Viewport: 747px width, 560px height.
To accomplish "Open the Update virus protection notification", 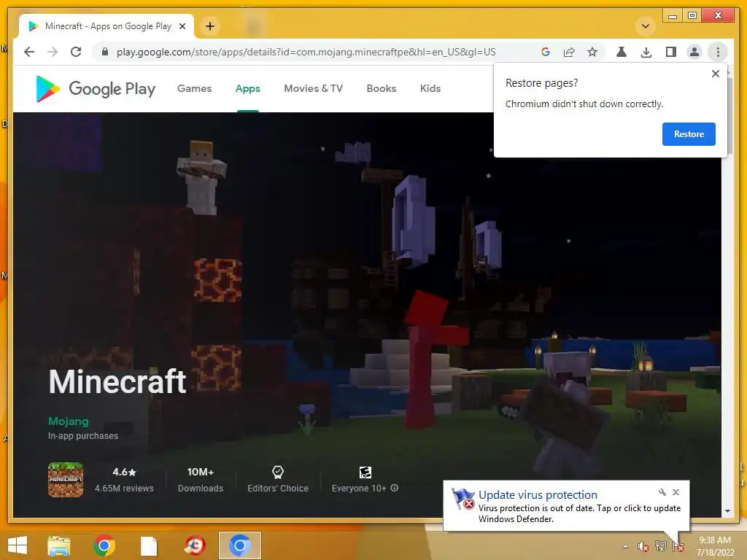I will click(x=566, y=506).
